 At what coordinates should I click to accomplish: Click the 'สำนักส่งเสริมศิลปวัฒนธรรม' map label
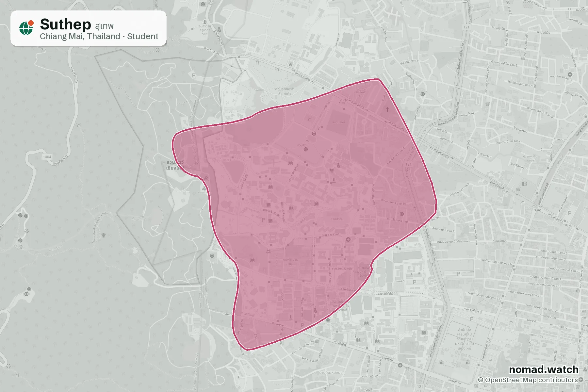464,339
